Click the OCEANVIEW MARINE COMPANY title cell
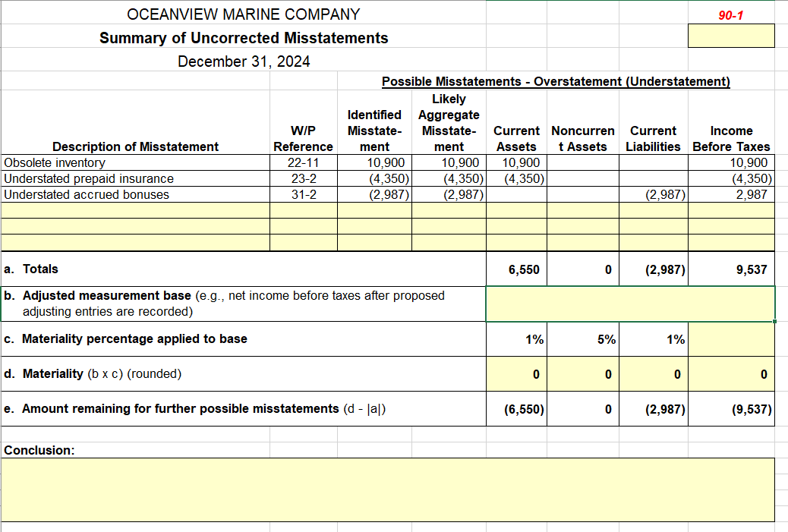Image resolution: width=788 pixels, height=532 pixels. click(x=243, y=13)
